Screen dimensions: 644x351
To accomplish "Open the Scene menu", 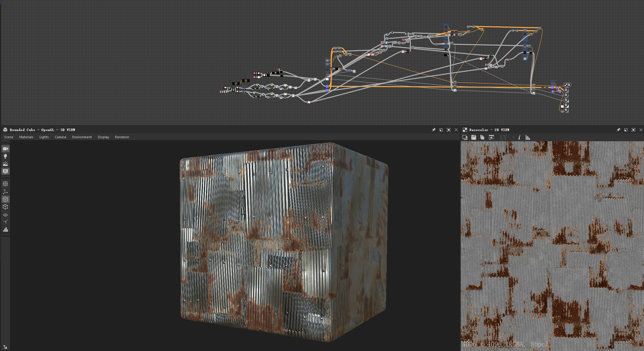I will point(9,137).
